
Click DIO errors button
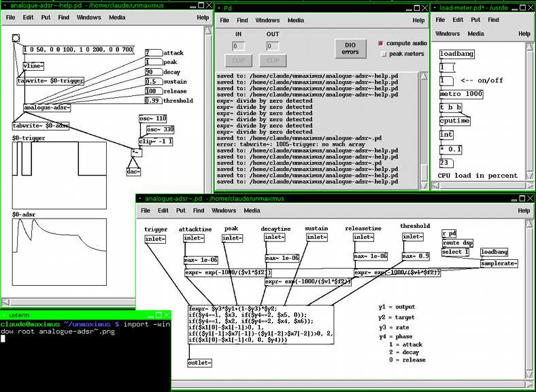tap(350, 48)
